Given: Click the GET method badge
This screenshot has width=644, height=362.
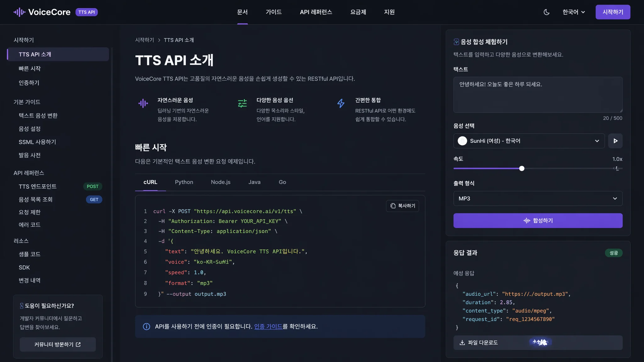Looking at the screenshot, I should pyautogui.click(x=94, y=199).
